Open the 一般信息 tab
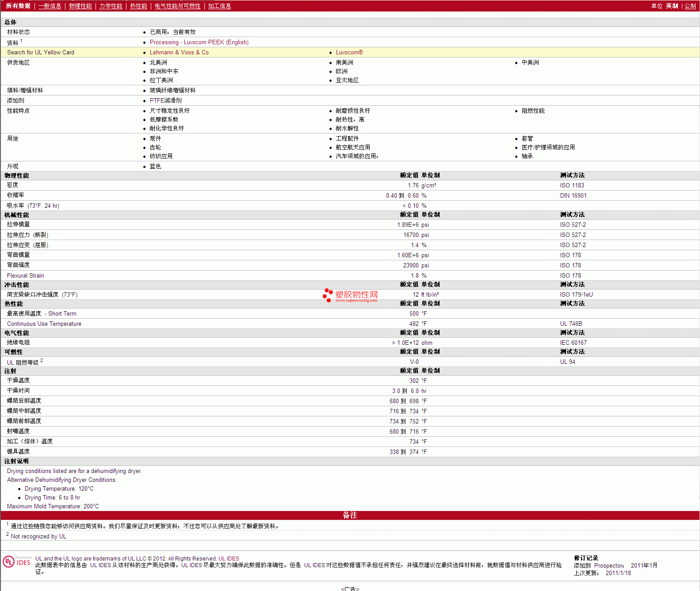 [x=50, y=6]
